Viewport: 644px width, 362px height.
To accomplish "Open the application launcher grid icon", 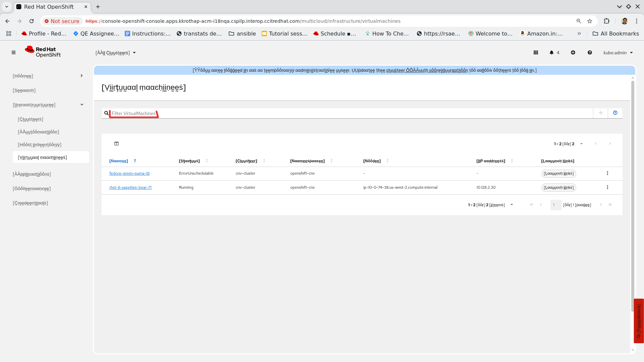I will click(536, 53).
